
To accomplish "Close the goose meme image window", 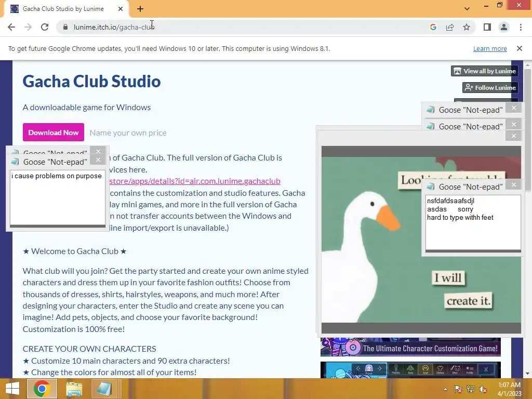I will [514, 136].
